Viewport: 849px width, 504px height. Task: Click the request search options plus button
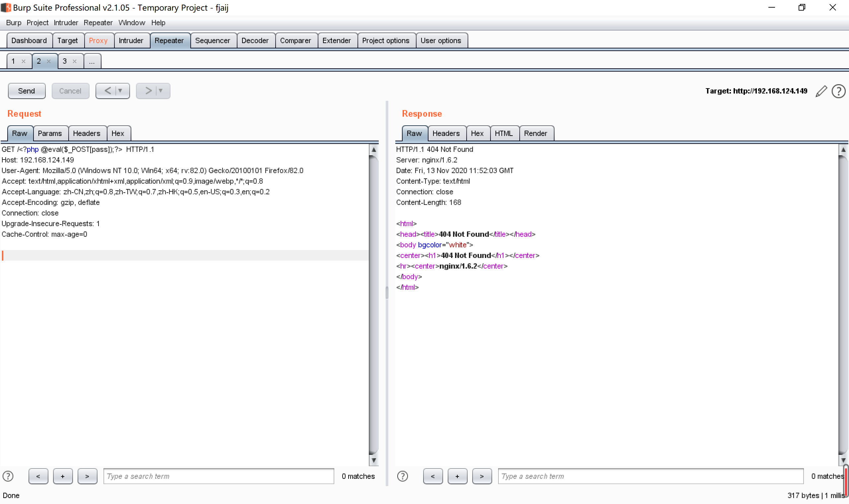[63, 476]
